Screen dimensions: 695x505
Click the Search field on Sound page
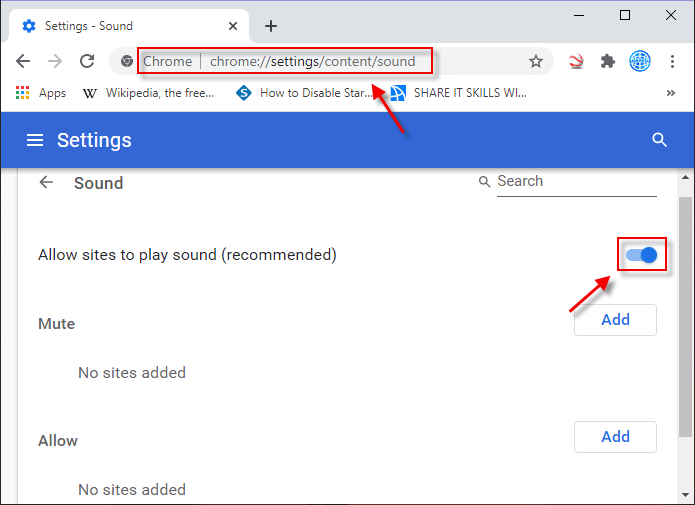577,181
